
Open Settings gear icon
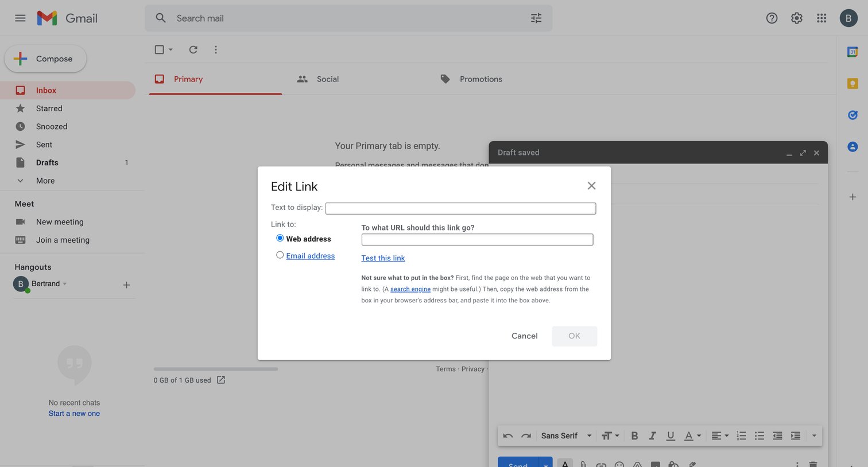coord(797,18)
